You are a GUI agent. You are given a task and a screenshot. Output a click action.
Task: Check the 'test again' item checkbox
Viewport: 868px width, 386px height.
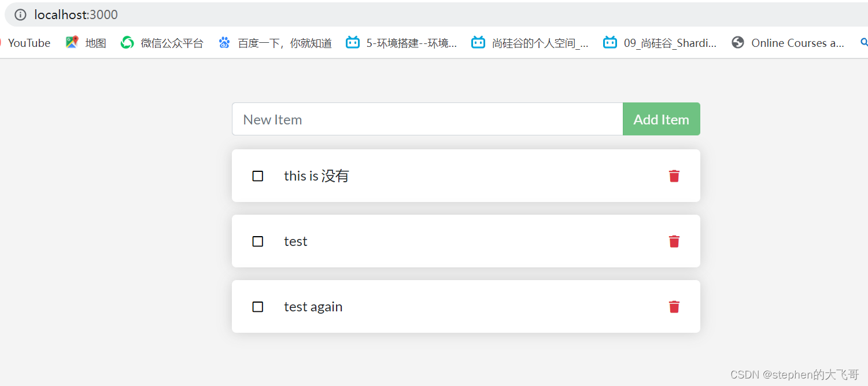258,307
